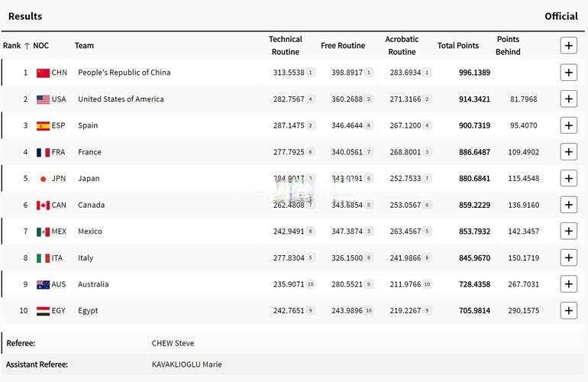Expand Japan's row plus button
This screenshot has height=382, width=588.
(x=568, y=178)
